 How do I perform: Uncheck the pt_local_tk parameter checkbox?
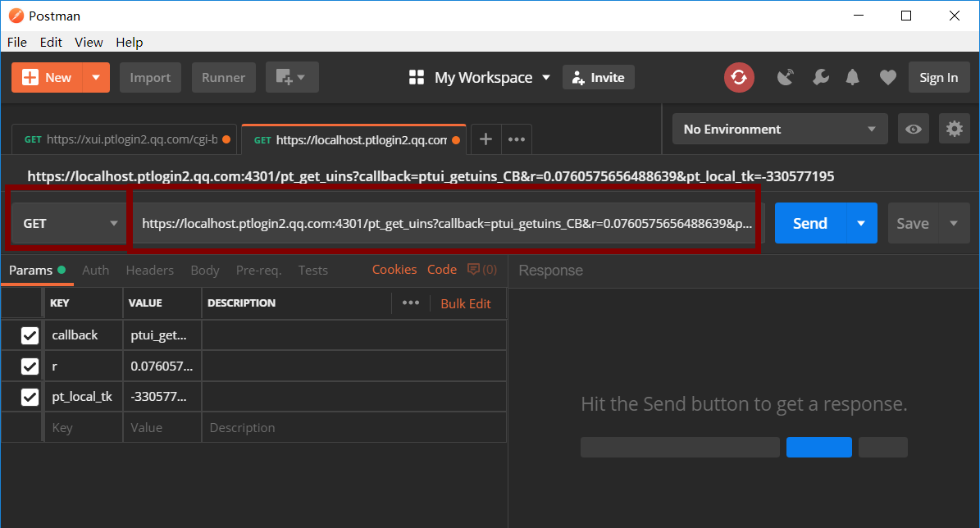[x=30, y=397]
